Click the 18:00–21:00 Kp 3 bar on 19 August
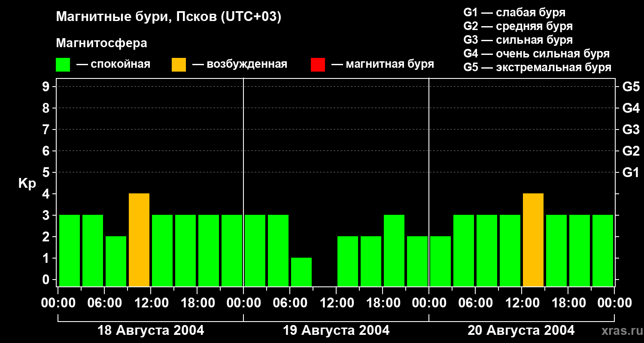The image size is (644, 343). tap(394, 250)
